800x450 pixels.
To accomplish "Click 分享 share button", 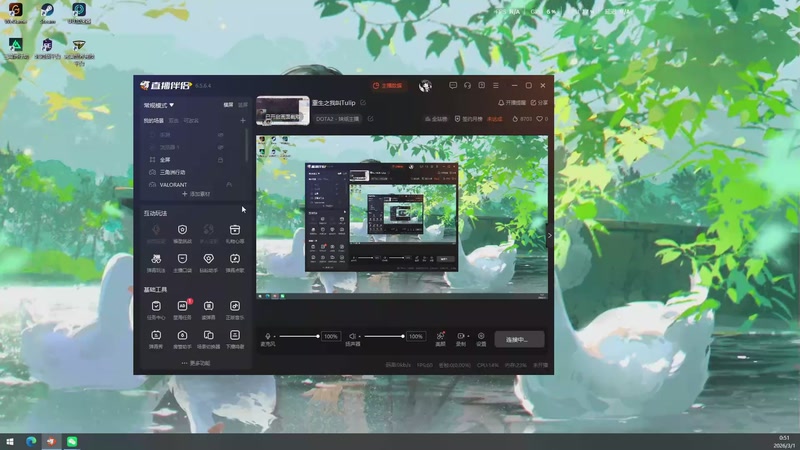I will (539, 103).
